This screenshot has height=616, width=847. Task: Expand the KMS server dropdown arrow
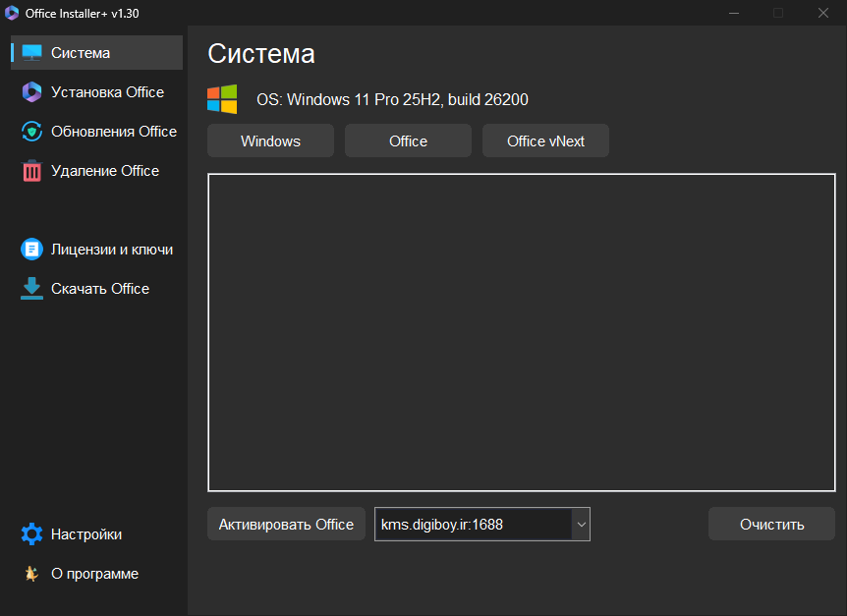[581, 525]
